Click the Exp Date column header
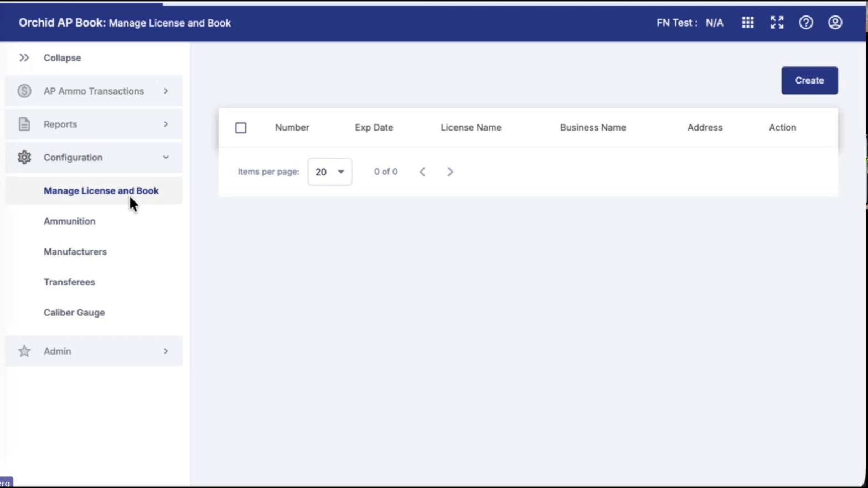The height and width of the screenshot is (488, 868). (x=374, y=127)
